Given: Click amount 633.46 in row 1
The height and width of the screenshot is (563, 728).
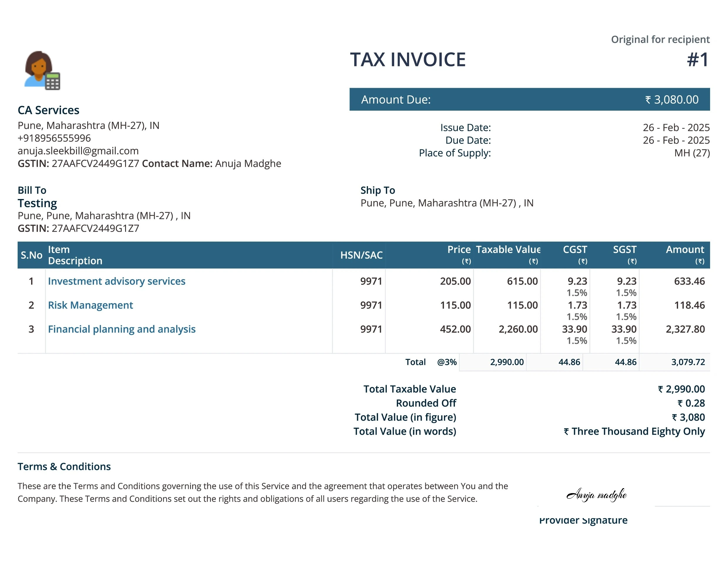Looking at the screenshot, I should coord(689,281).
